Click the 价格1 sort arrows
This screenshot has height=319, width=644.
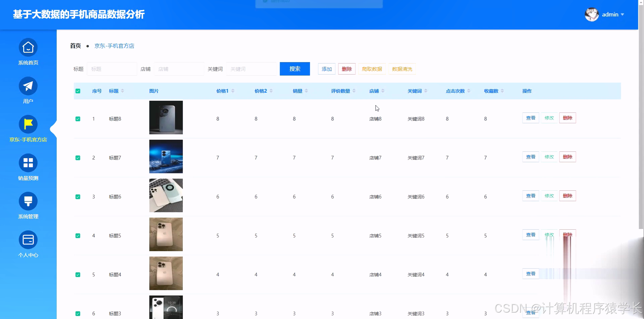[232, 91]
